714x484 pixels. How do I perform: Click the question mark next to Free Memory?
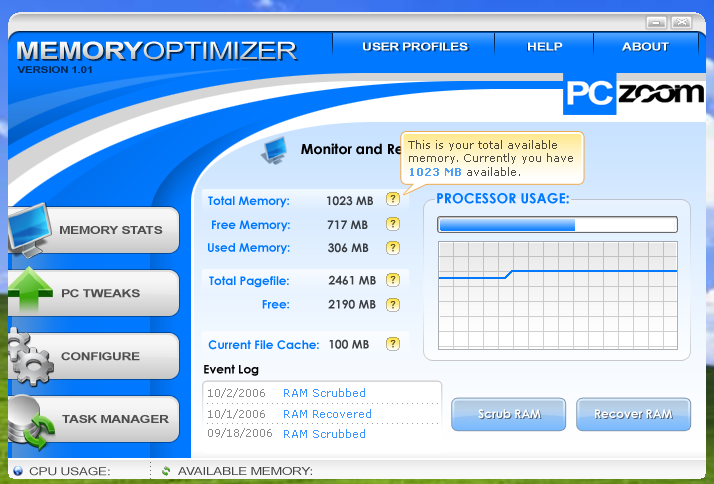click(x=393, y=224)
